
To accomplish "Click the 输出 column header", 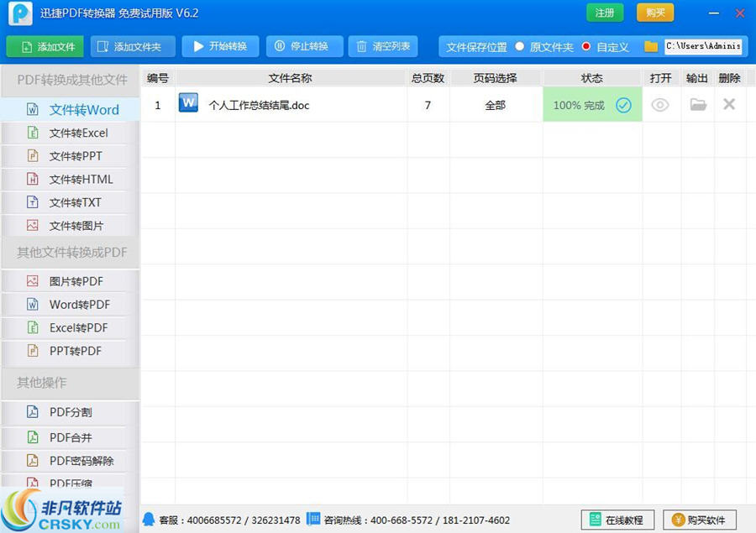I will coord(697,78).
